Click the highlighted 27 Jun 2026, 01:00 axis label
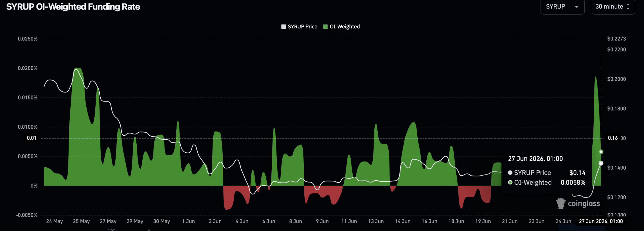 pyautogui.click(x=601, y=221)
